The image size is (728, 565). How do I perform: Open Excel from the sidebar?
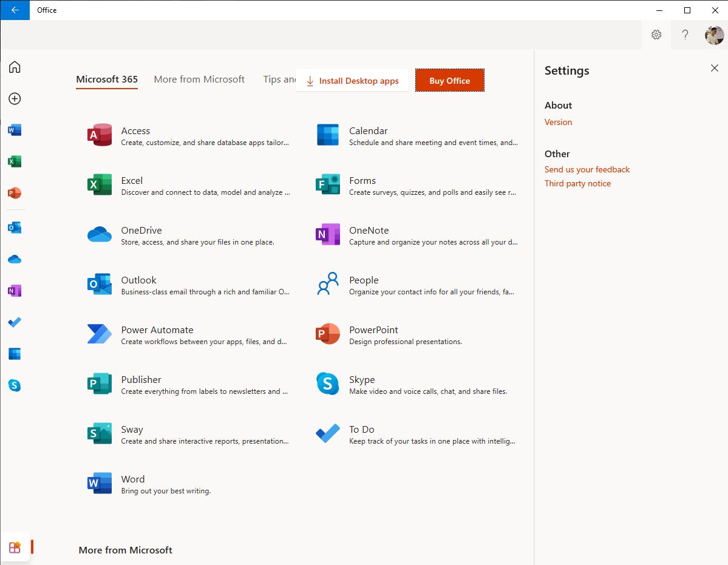coord(15,161)
